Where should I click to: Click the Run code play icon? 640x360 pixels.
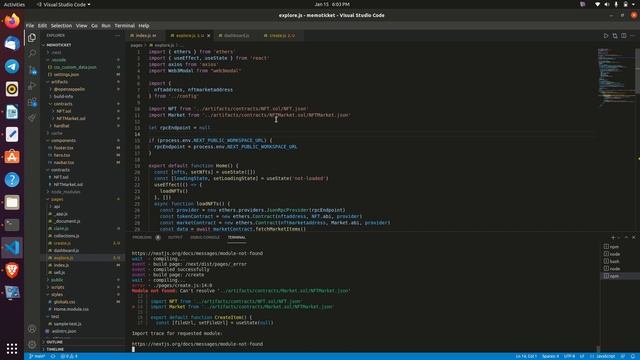[x=606, y=36]
